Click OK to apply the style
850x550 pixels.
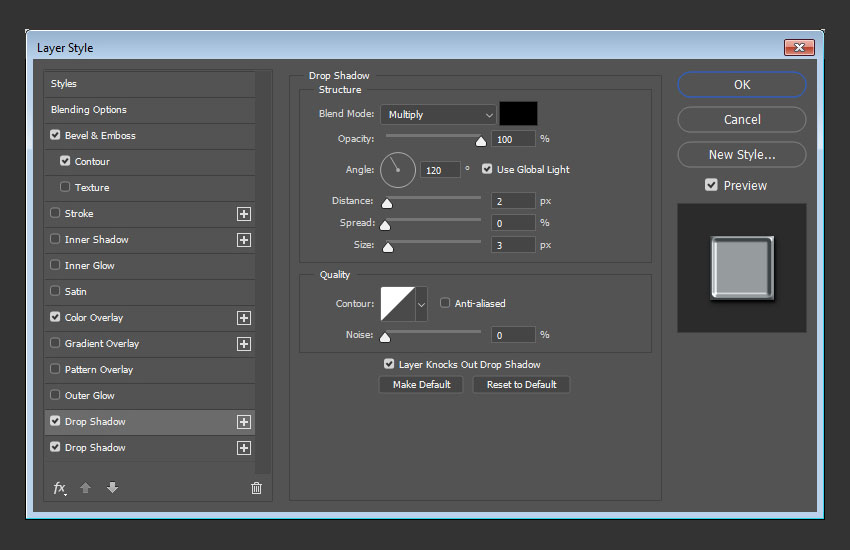pos(742,85)
